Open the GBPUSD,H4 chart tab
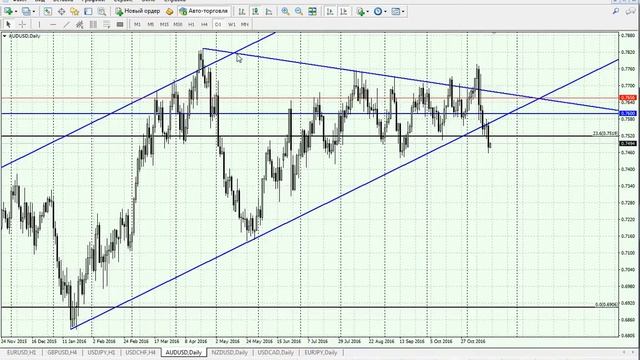Screen dimensions: 640x360 62,352
